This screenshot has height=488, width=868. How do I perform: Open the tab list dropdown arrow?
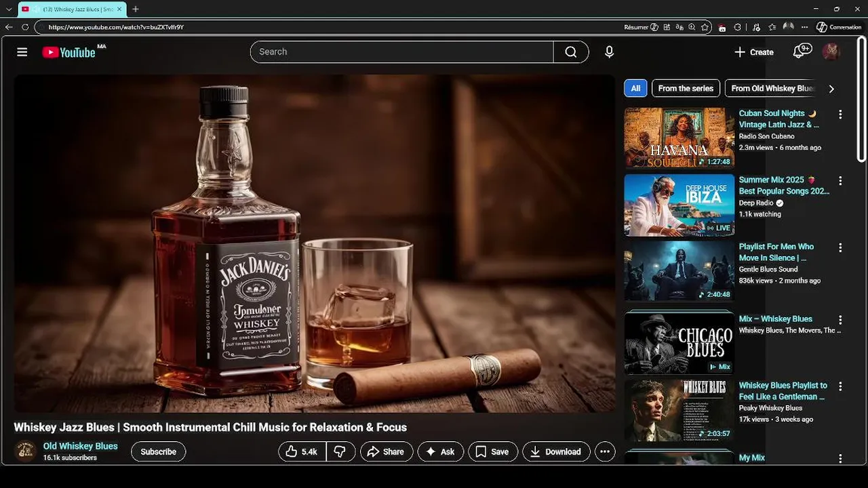click(x=9, y=9)
